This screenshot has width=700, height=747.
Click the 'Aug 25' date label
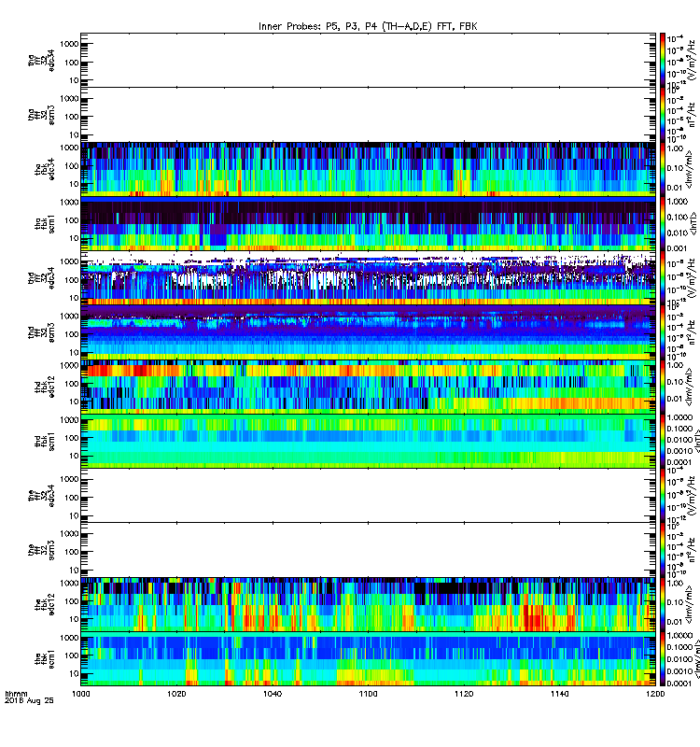40,700
